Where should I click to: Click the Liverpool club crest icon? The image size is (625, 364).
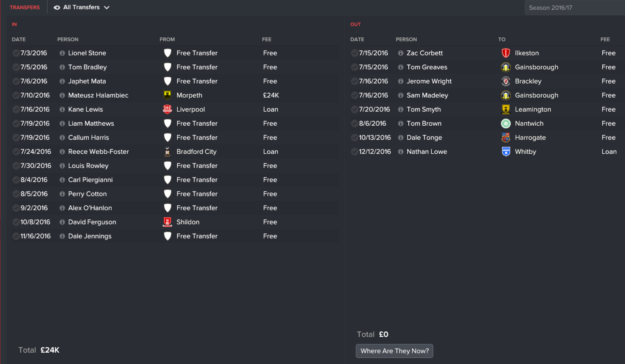pos(167,109)
